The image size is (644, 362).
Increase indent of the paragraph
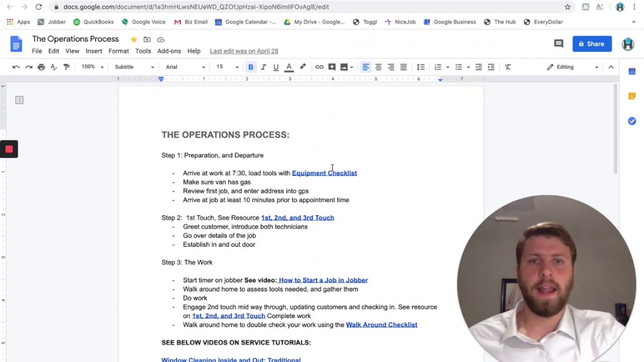point(491,67)
